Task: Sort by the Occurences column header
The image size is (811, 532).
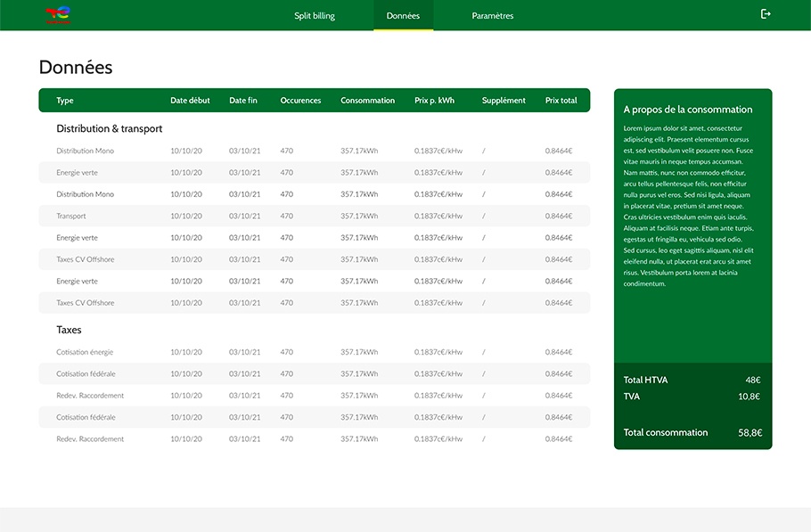Action: (x=300, y=101)
